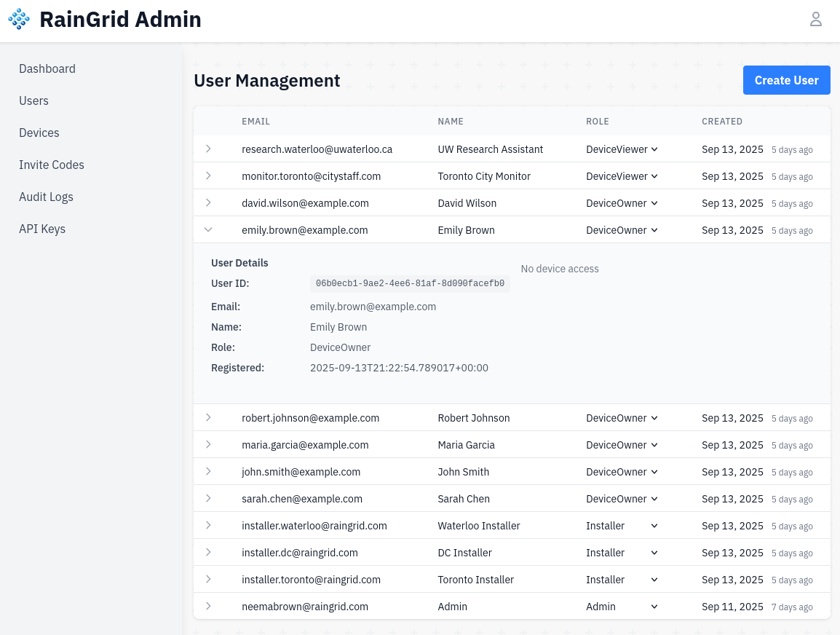
Task: Go to Dashboard in sidebar
Action: pyautogui.click(x=47, y=68)
